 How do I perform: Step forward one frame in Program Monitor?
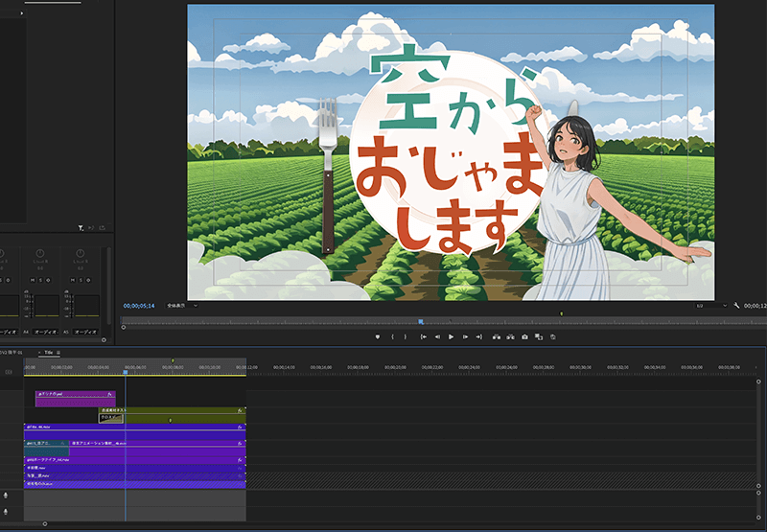[465, 337]
